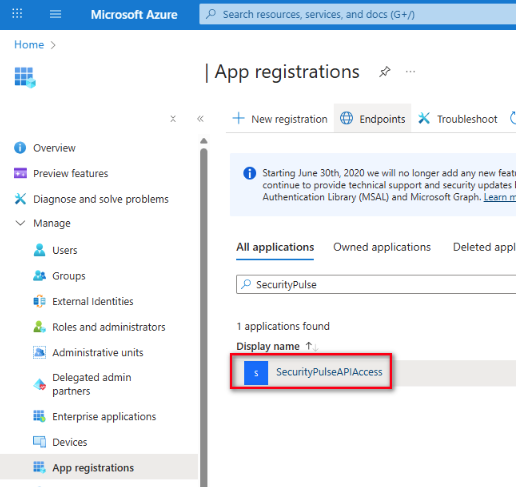
Task: Switch to the All applications tab
Action: [x=275, y=247]
